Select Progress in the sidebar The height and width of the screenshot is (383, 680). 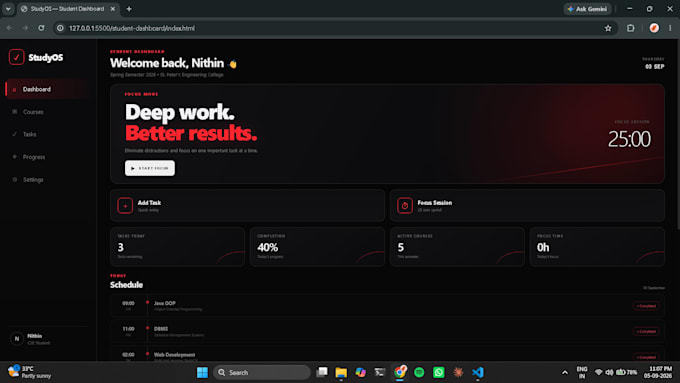[x=46, y=157]
